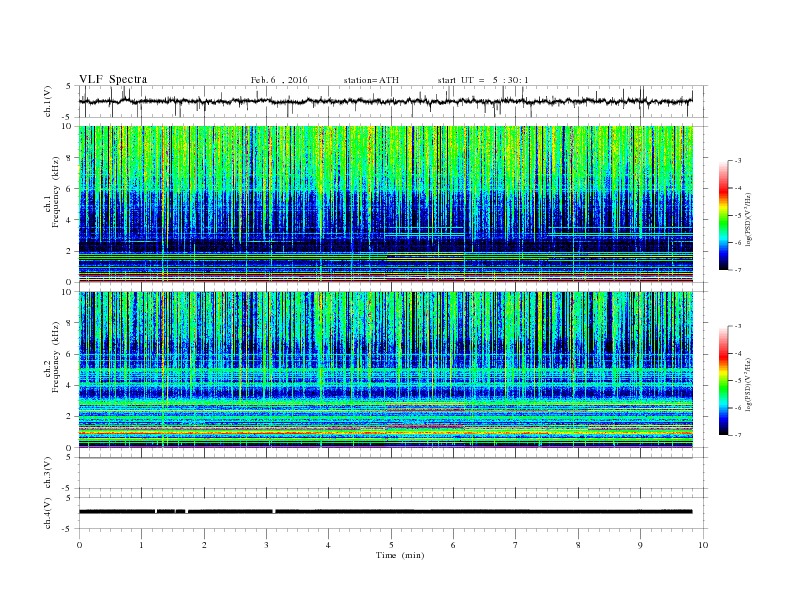The width and height of the screenshot is (792, 612).
Task: Click the "4" kHz tick on ch.2 axis
Action: 70,385
